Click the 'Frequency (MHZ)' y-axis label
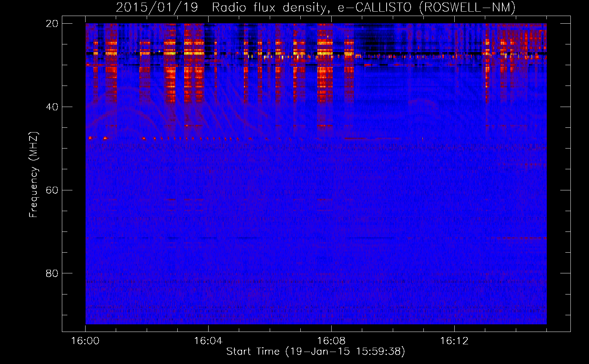 pos(33,175)
